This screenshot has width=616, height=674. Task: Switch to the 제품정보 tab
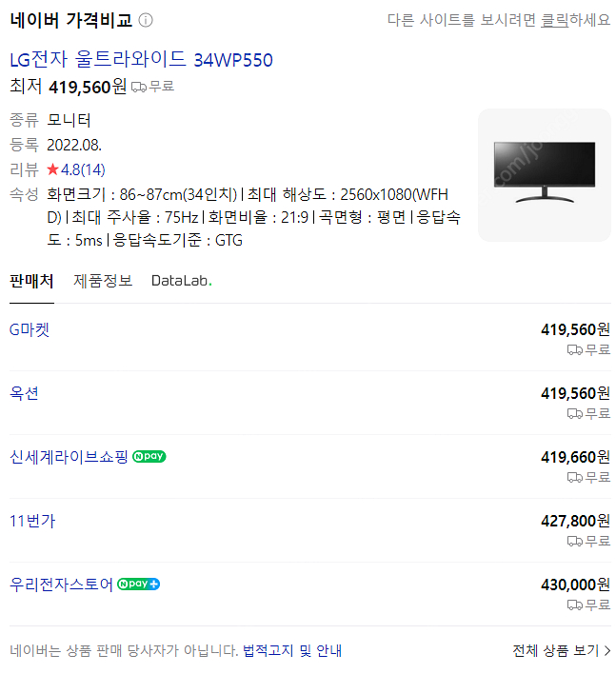pos(103,281)
